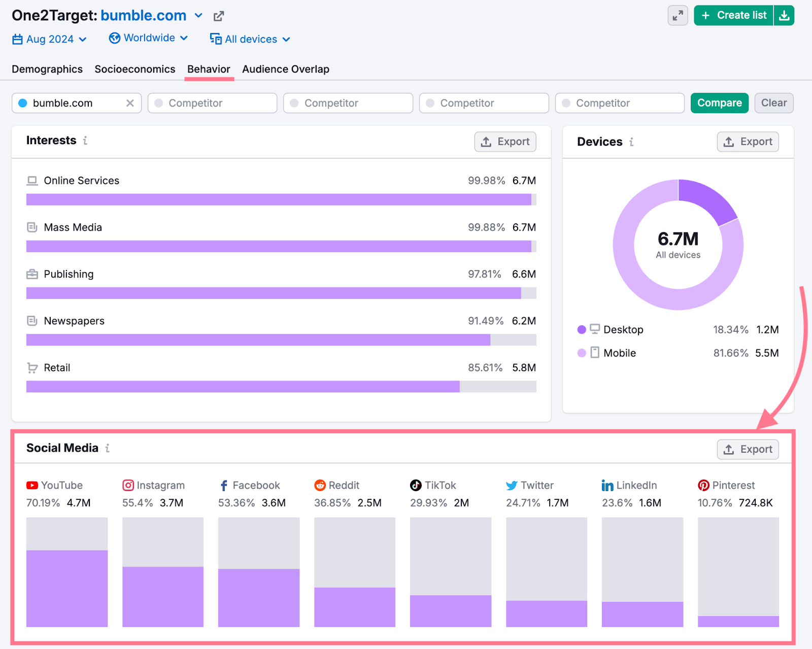Expand the Worldwide location dropdown
The image size is (812, 649).
(x=149, y=38)
